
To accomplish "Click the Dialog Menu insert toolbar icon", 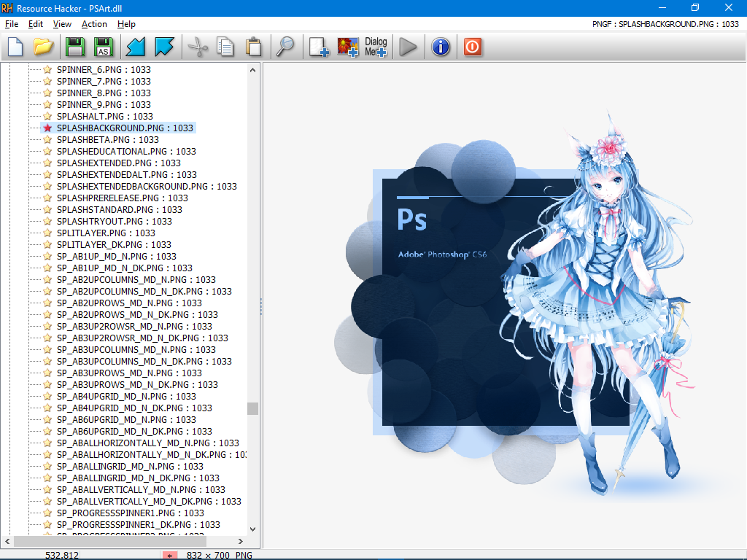I will point(376,47).
